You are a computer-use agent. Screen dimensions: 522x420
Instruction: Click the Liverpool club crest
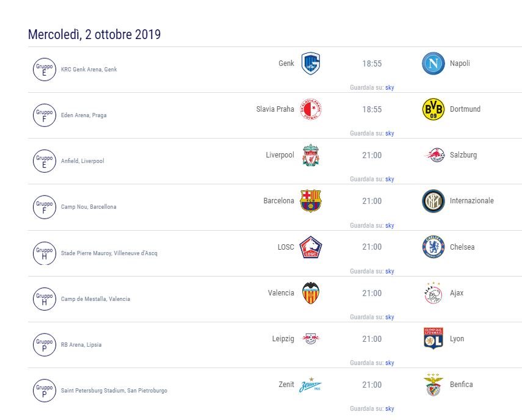coord(311,155)
